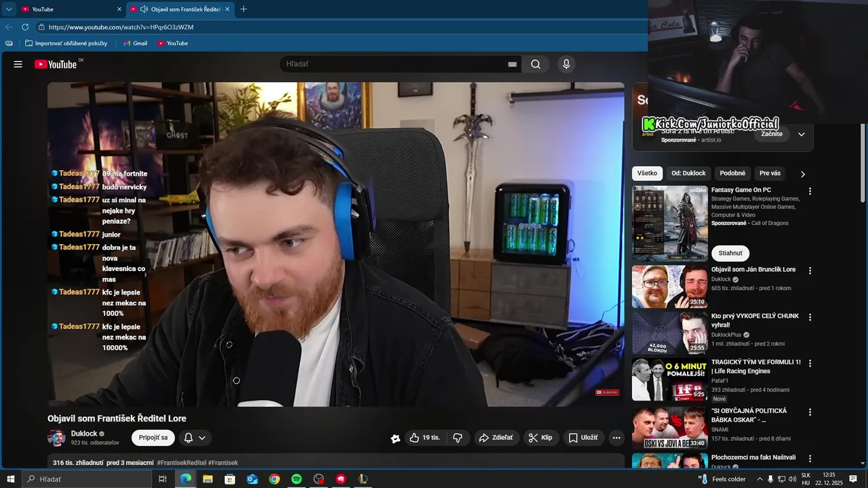The image size is (868, 488).
Task: Open the Duklock channel avatar
Action: [56, 438]
